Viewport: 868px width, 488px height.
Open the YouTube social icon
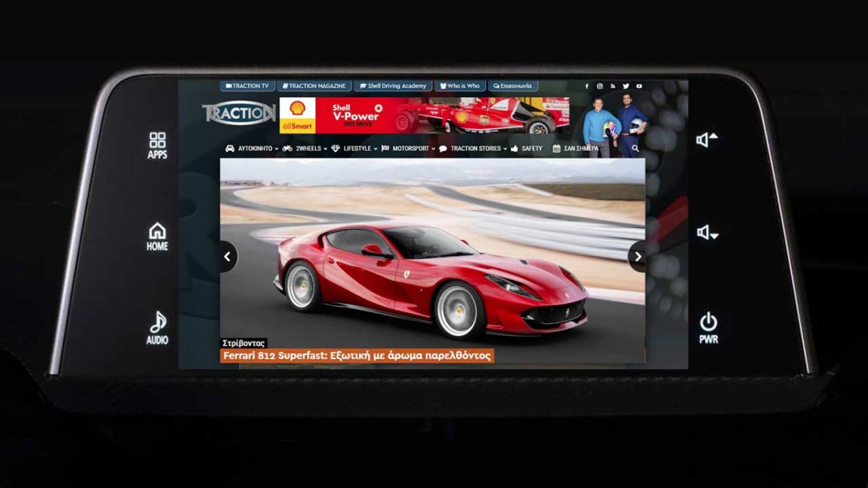point(639,86)
